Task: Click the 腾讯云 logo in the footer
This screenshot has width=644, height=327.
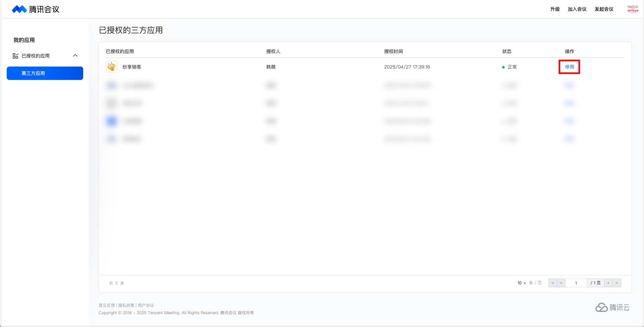Action: [x=612, y=307]
